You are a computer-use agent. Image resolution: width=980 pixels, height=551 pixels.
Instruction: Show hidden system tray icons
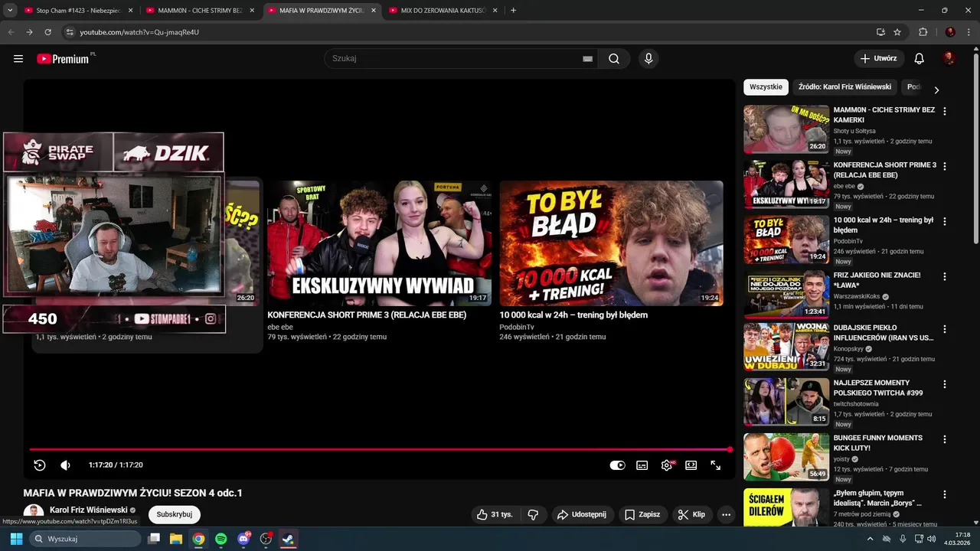point(871,539)
